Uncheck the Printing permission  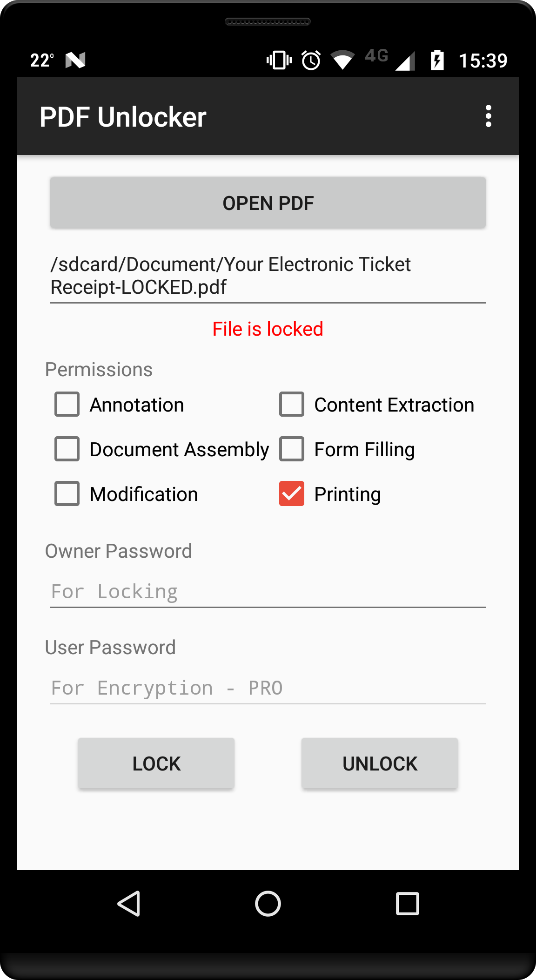pos(292,493)
